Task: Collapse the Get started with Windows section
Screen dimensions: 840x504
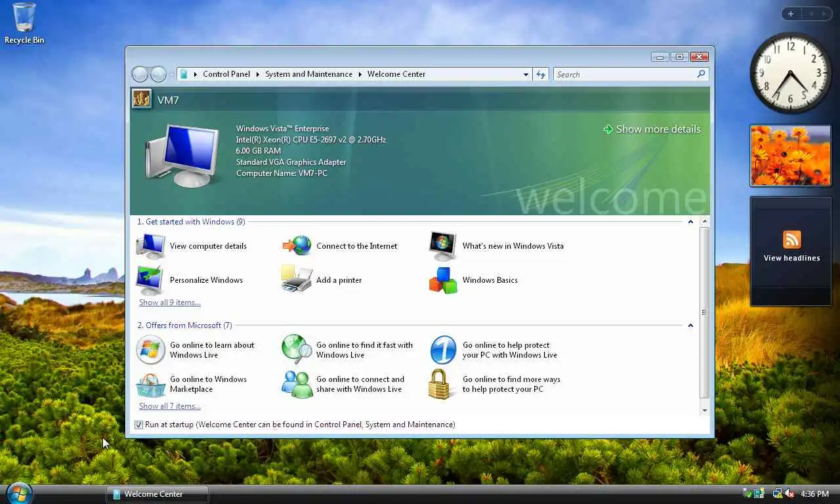Action: [690, 222]
